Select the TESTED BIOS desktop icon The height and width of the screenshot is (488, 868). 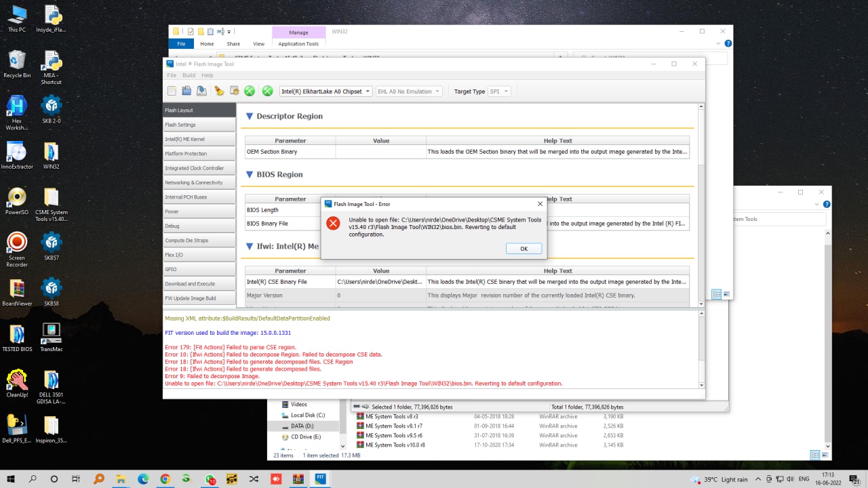tap(17, 338)
